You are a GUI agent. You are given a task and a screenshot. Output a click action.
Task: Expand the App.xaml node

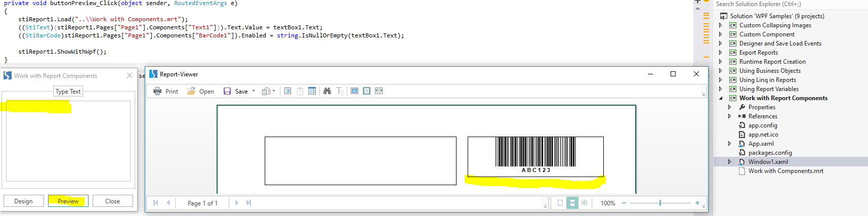(x=729, y=144)
